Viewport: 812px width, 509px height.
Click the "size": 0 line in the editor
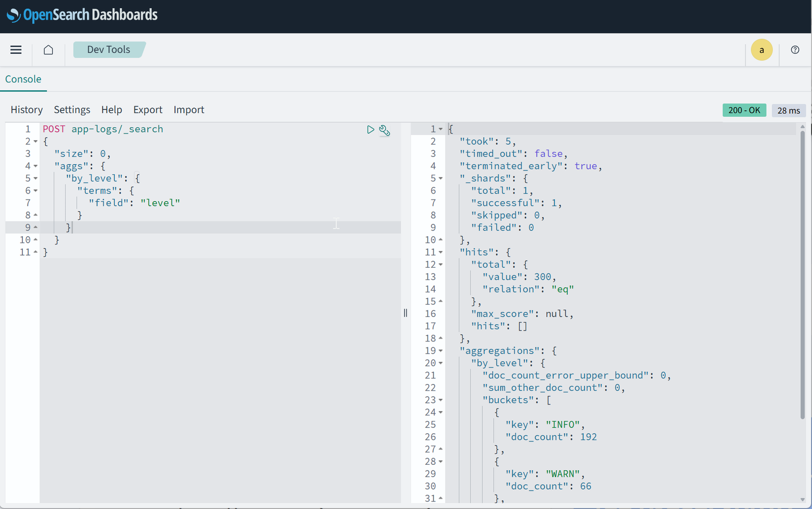tap(83, 154)
